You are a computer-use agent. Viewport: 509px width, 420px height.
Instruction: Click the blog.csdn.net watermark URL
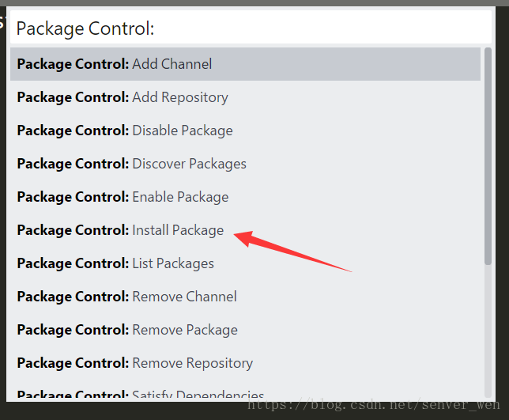(374, 405)
